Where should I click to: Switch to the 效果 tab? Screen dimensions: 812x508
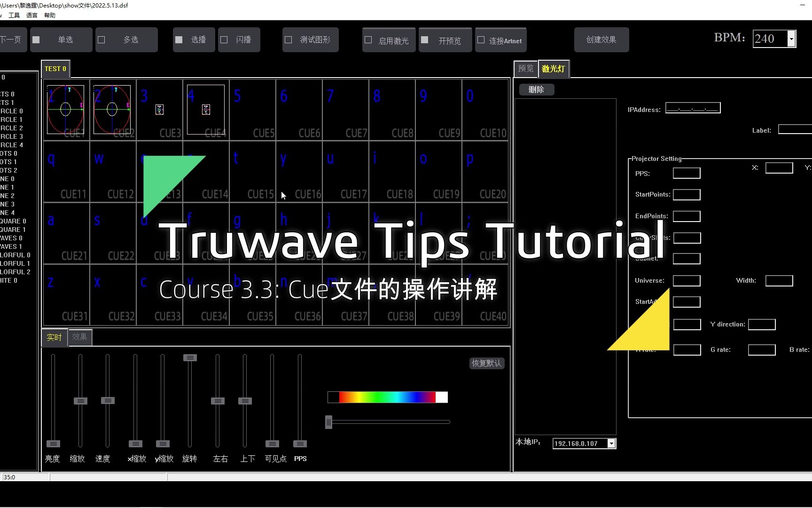coord(79,337)
